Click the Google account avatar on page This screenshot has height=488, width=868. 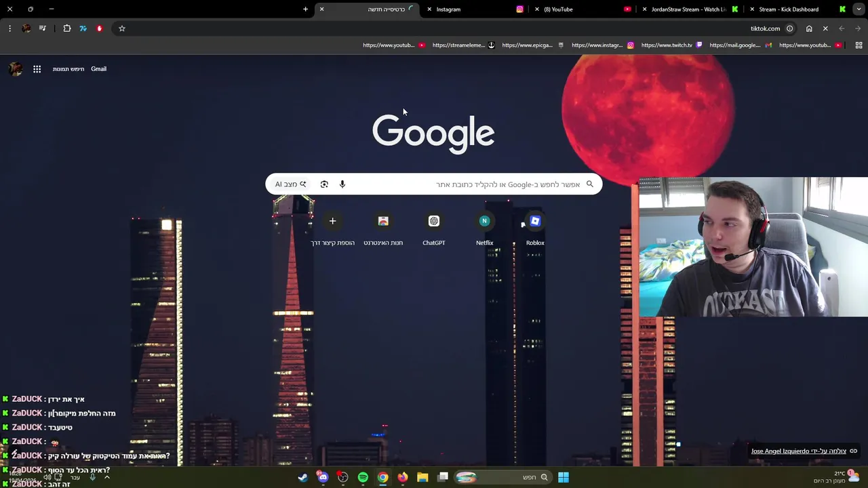coord(15,69)
